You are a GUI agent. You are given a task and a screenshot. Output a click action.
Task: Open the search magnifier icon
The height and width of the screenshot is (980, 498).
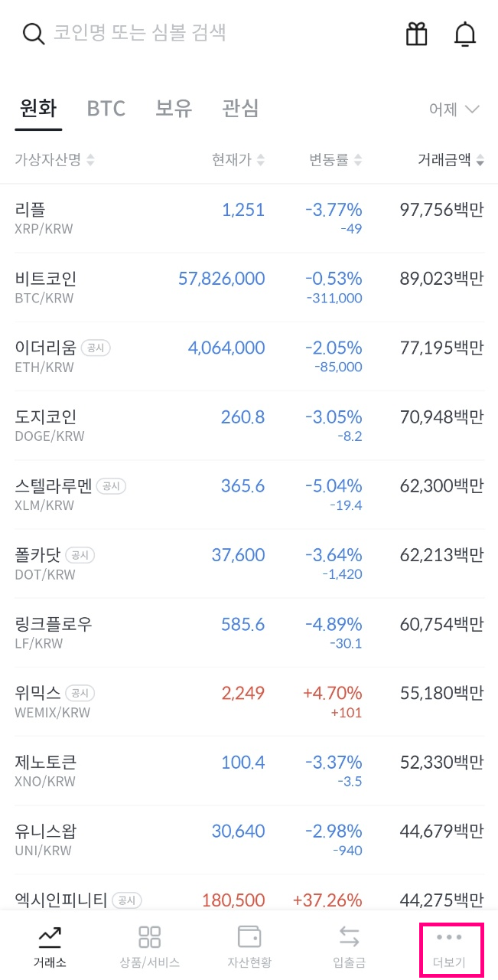pos(31,34)
